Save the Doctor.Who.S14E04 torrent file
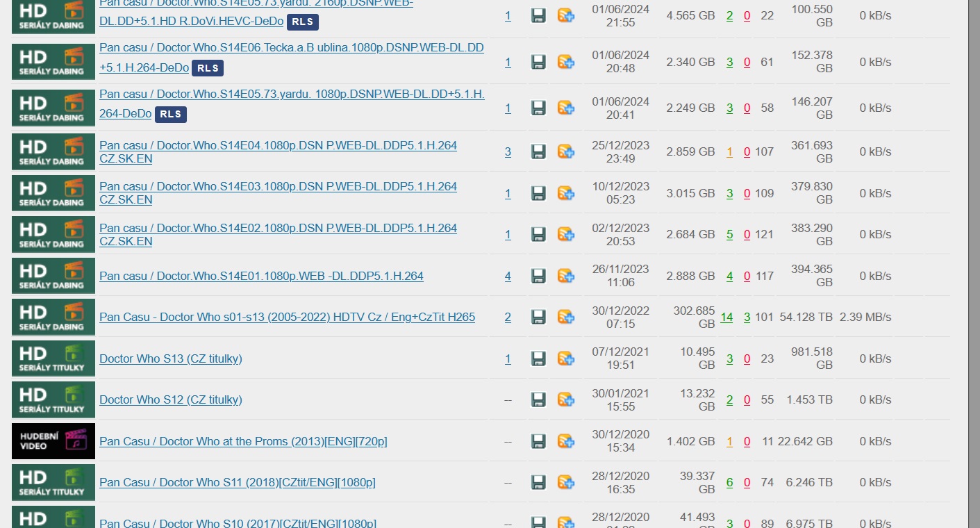This screenshot has height=528, width=980. click(x=538, y=151)
